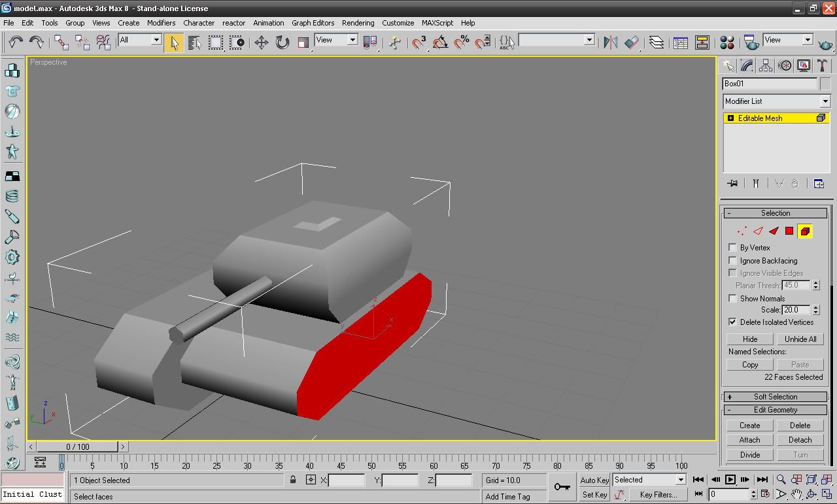Toggle 3D Snaps magnet icon
This screenshot has height=504, width=837.
click(x=418, y=42)
